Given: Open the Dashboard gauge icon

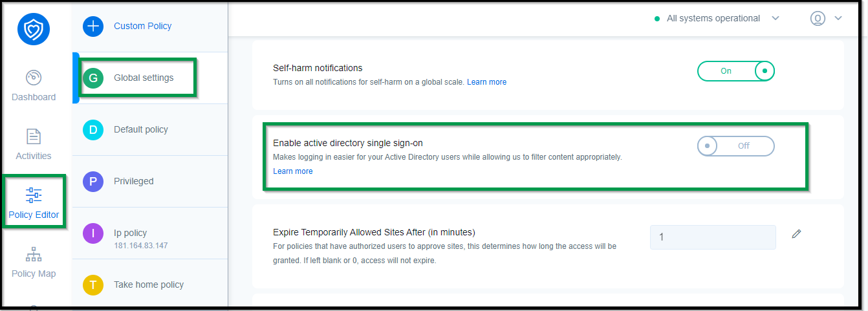Looking at the screenshot, I should pos(34,78).
